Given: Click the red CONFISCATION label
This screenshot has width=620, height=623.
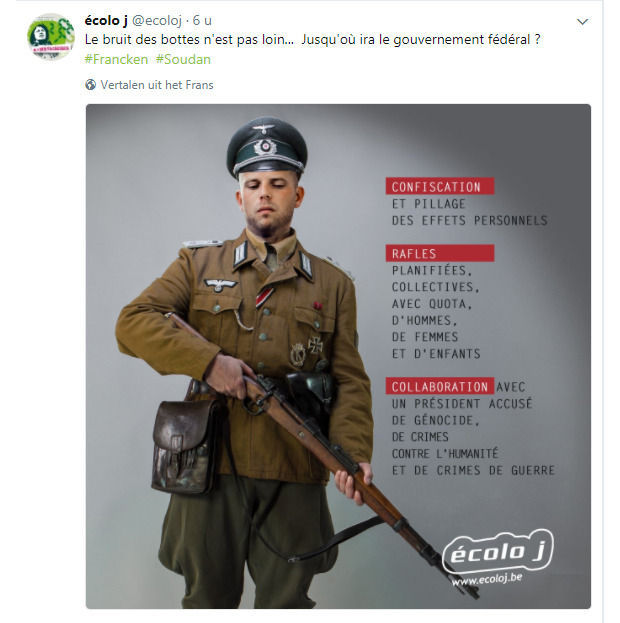Looking at the screenshot, I should [x=440, y=186].
